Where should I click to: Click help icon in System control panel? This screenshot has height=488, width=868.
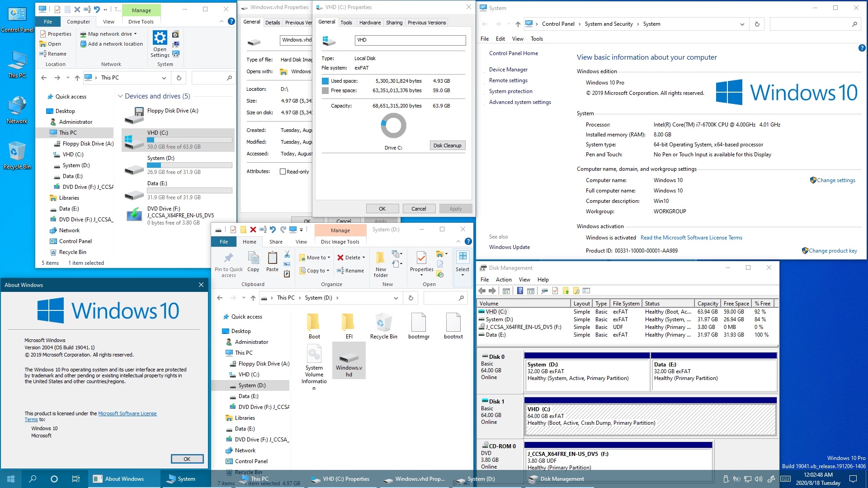[862, 48]
